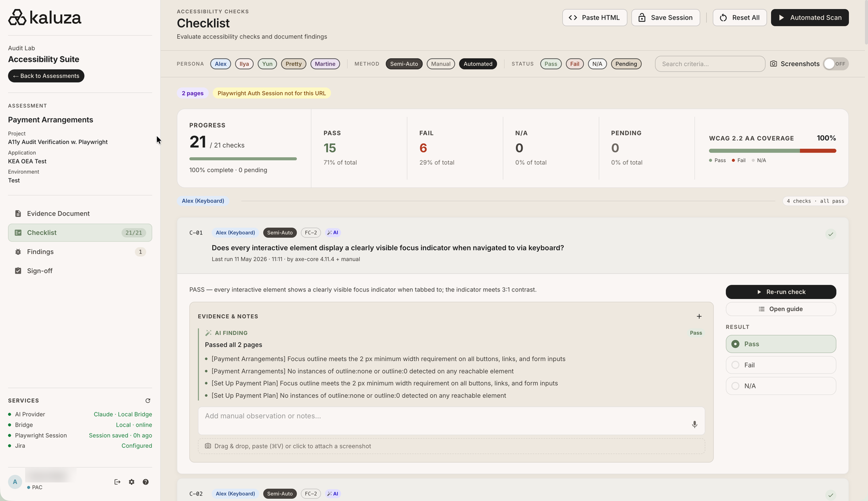868x501 pixels.
Task: Click the microphone icon in notes field
Action: [694, 424]
